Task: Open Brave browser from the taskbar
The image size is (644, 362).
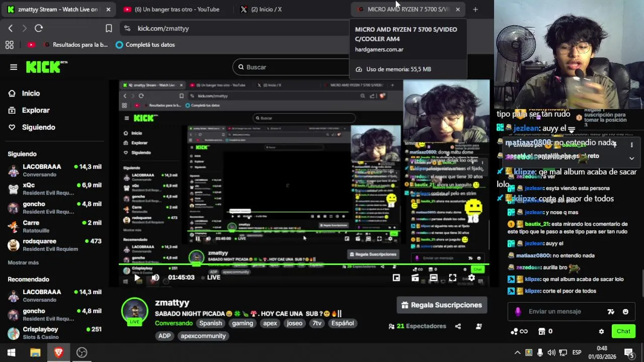Action: [x=58, y=352]
